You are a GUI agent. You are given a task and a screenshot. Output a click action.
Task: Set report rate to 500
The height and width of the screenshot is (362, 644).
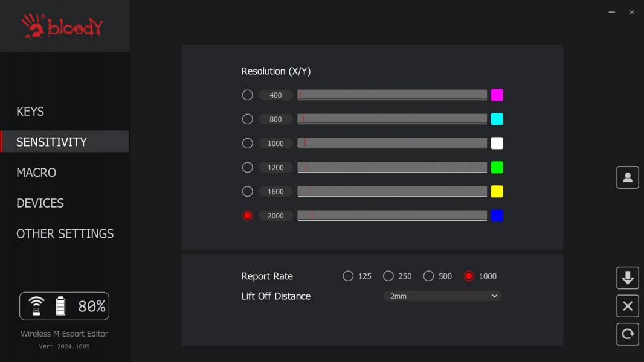click(x=428, y=276)
